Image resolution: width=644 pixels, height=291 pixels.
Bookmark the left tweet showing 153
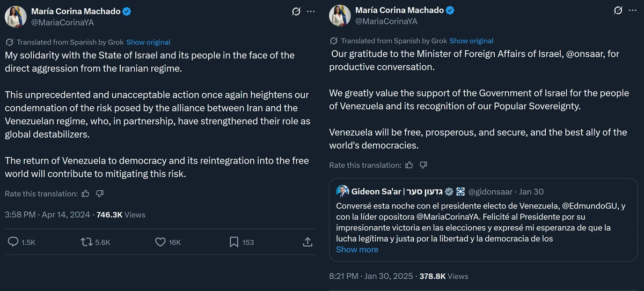(234, 242)
